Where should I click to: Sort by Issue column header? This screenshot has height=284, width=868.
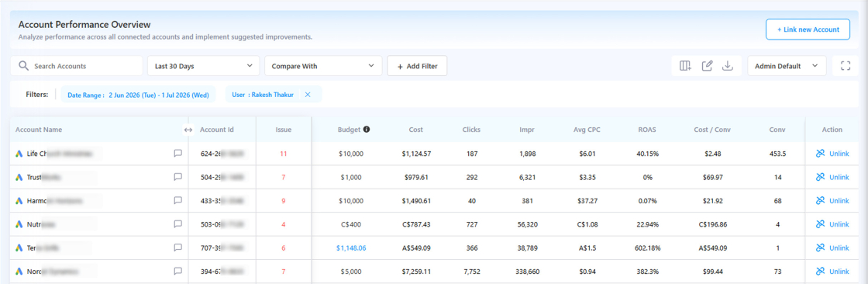point(284,130)
